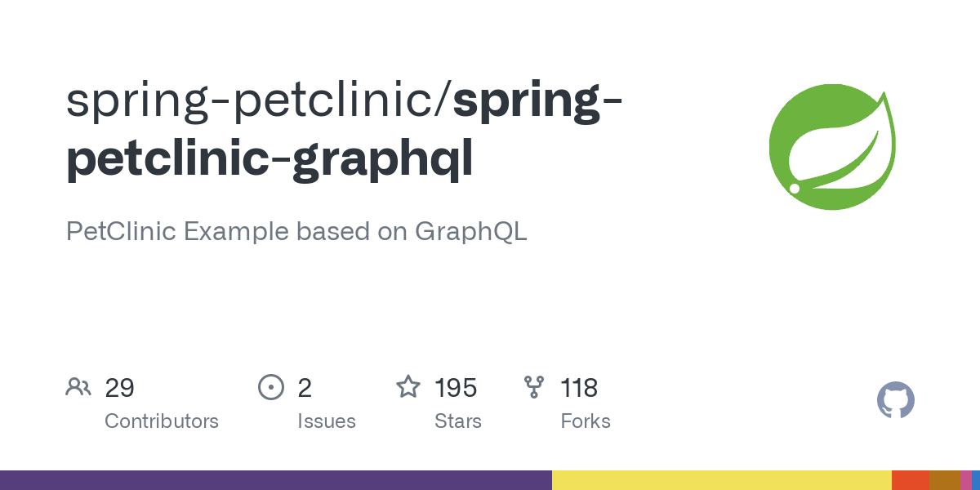The image size is (980, 490).
Task: Select the PetClinic Example description text
Action: coord(296,231)
